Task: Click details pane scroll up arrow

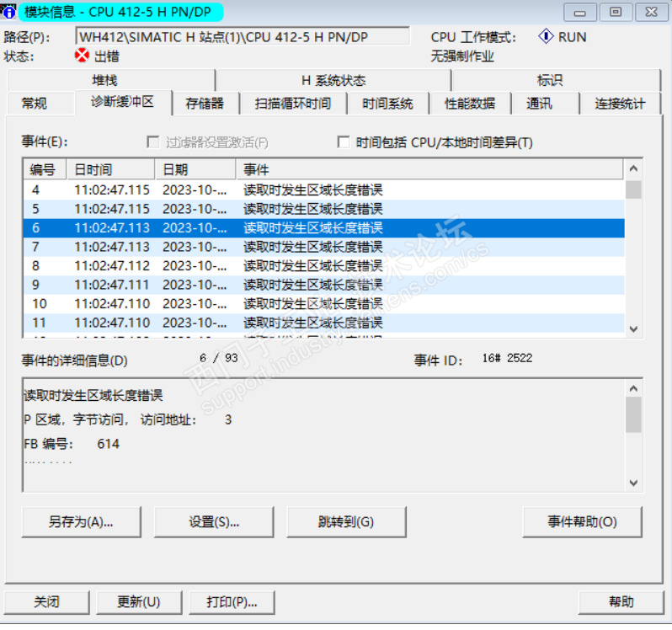Action: [x=633, y=388]
